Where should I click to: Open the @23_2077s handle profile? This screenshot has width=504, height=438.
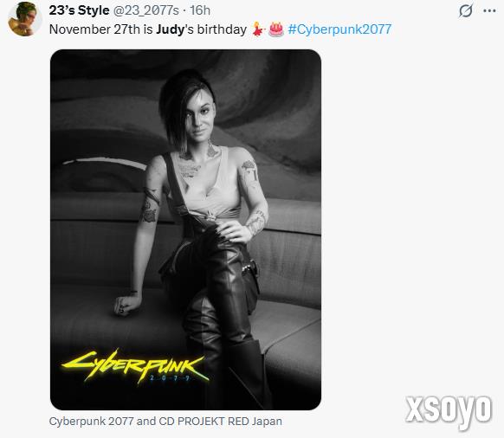145,10
